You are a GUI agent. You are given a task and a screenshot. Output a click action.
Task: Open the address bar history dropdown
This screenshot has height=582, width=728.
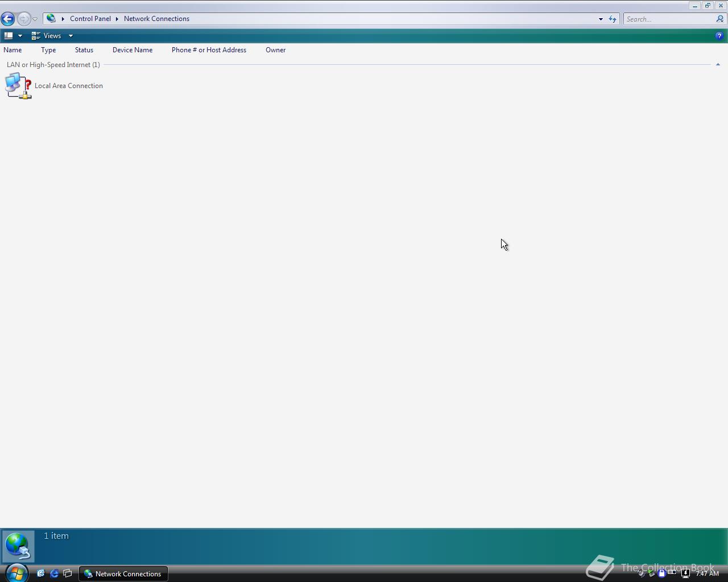[601, 19]
